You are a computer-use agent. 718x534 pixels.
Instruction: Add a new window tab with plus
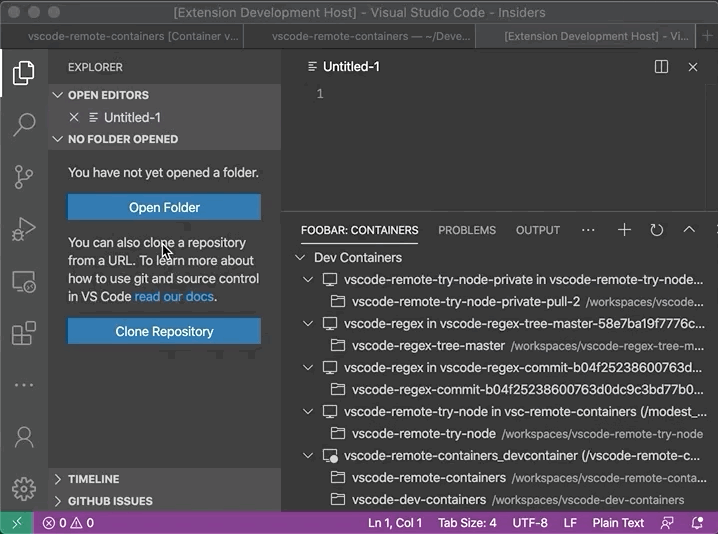(x=707, y=36)
